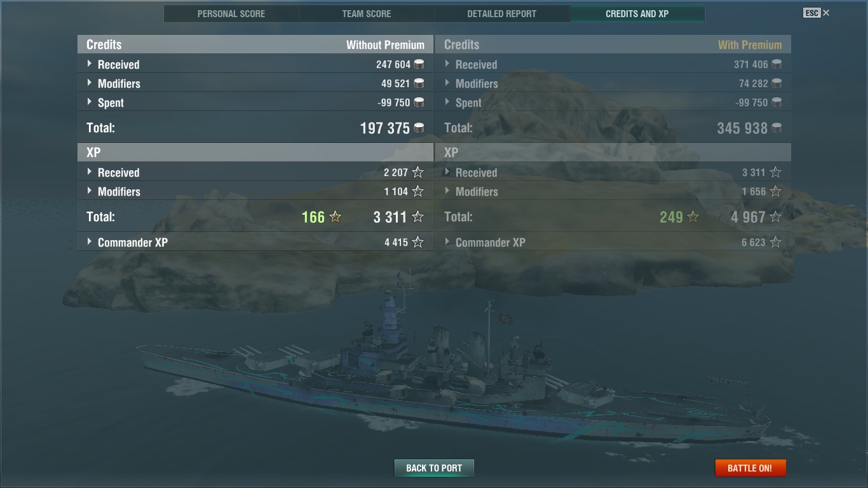
Task: Open the Detailed Report tab
Action: (502, 14)
